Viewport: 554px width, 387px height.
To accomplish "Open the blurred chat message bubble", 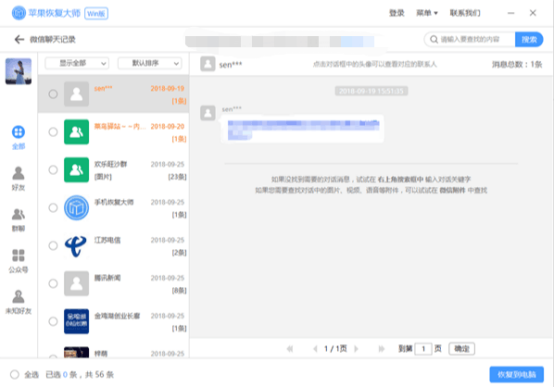I will coord(302,129).
